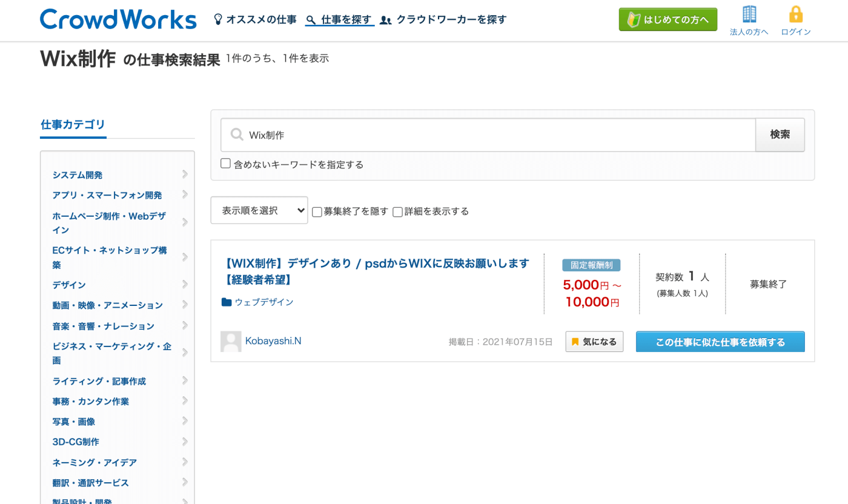Expand デザイン category arrow
This screenshot has width=848, height=504.
[185, 284]
